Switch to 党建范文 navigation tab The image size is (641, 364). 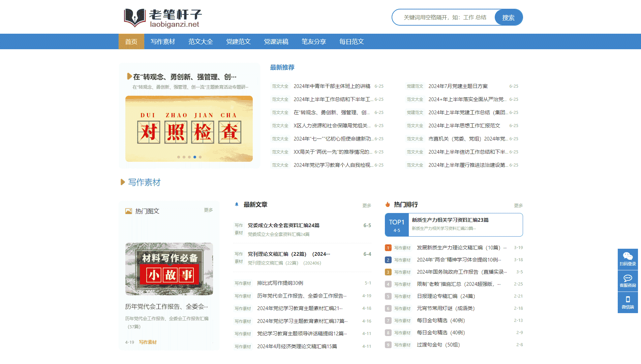click(238, 41)
